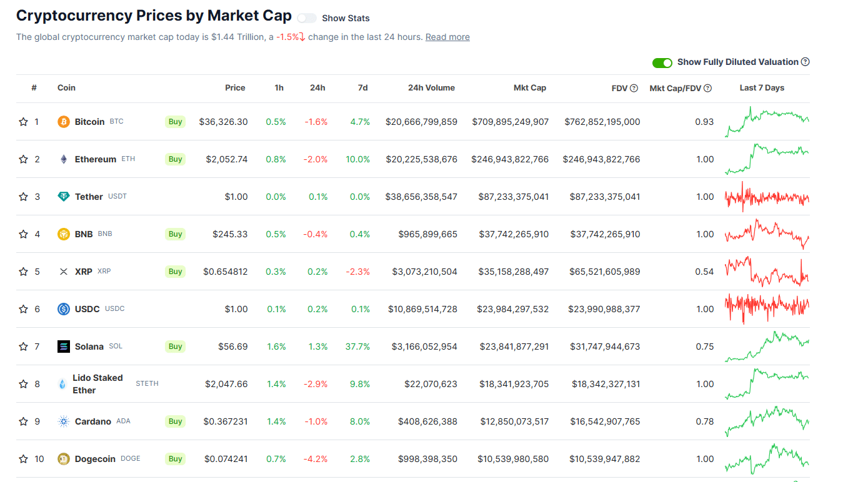Sort by the # rank column
The width and height of the screenshot is (868, 482).
(34, 87)
